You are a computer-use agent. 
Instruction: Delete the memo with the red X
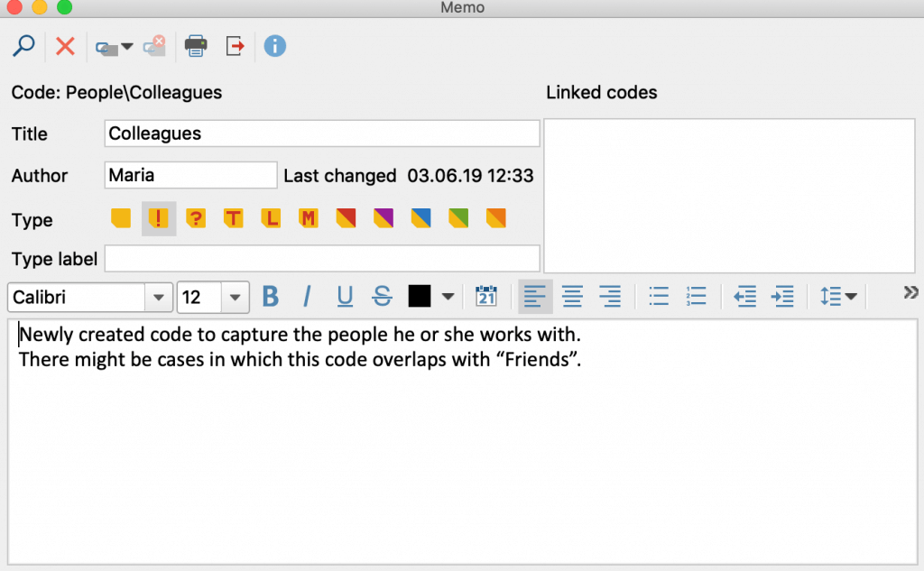click(64, 46)
